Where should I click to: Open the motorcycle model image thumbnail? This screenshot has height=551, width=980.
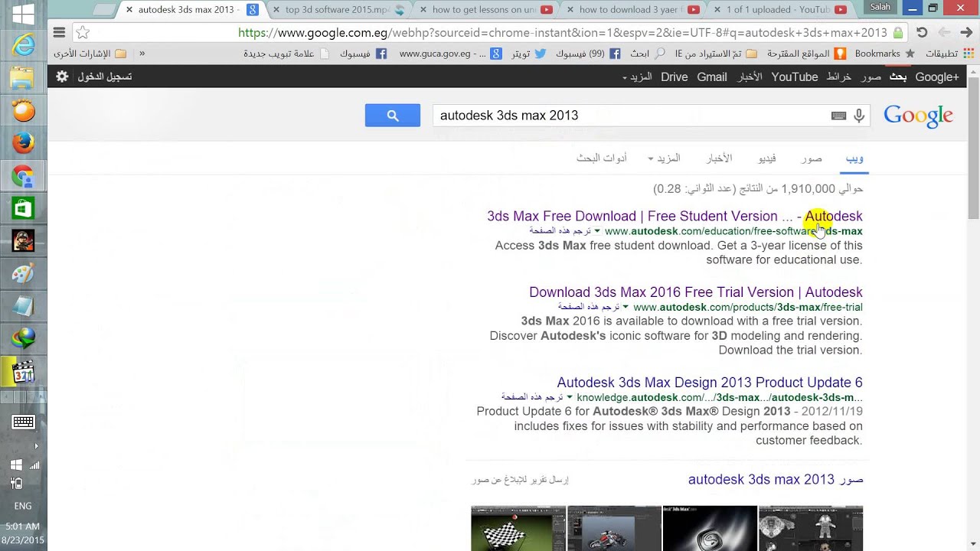coord(614,528)
